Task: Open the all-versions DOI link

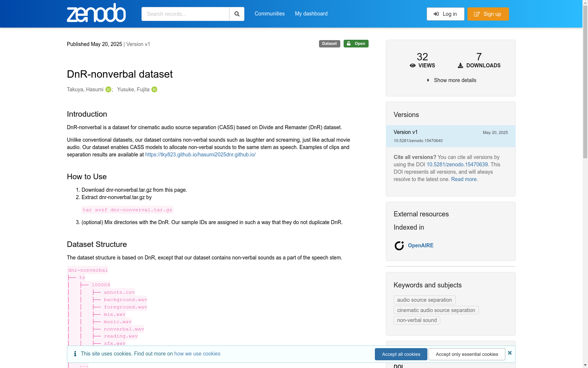Action: pyautogui.click(x=457, y=164)
